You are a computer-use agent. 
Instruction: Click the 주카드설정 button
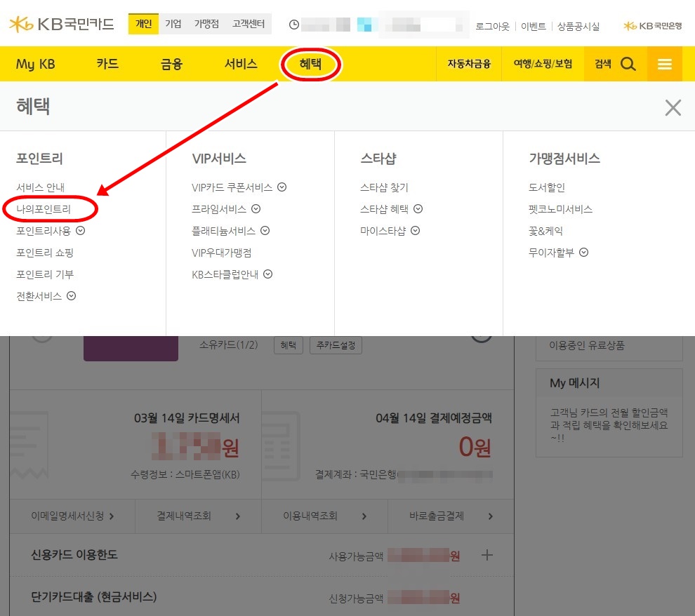coord(336,345)
